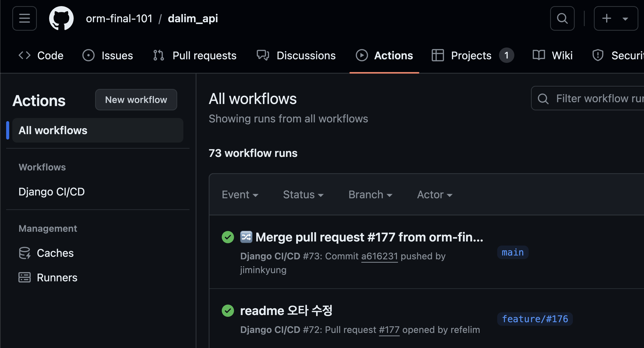Click success checkmark of run #73
Viewport: 644px width, 348px height.
pyautogui.click(x=228, y=237)
